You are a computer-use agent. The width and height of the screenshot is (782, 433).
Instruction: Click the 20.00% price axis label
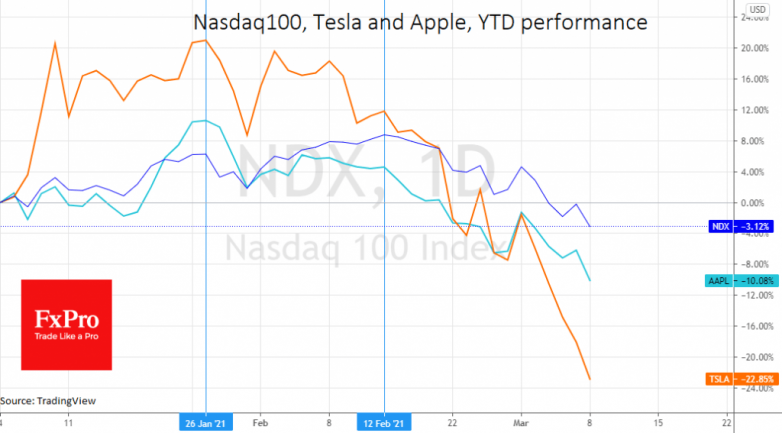[755, 48]
